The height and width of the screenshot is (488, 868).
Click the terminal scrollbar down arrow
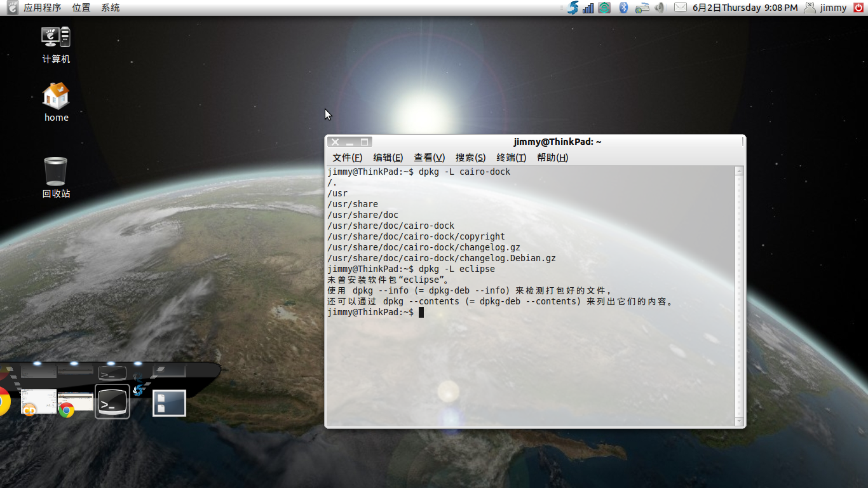point(739,421)
